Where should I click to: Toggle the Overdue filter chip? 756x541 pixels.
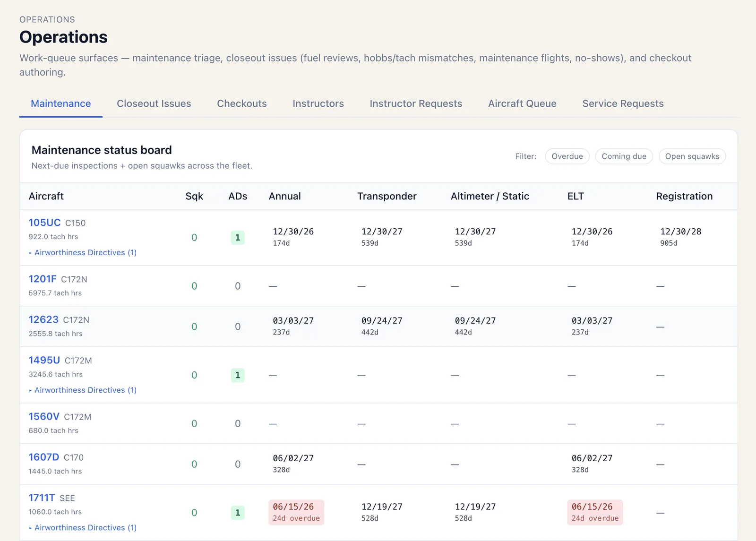[x=567, y=156]
